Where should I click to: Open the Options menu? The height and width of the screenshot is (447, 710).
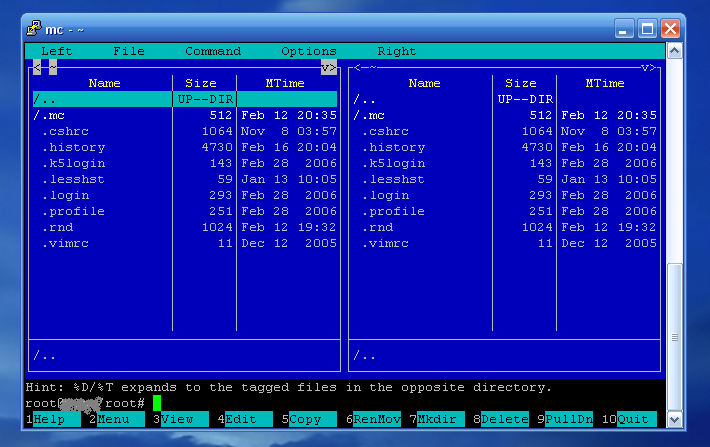pos(309,51)
